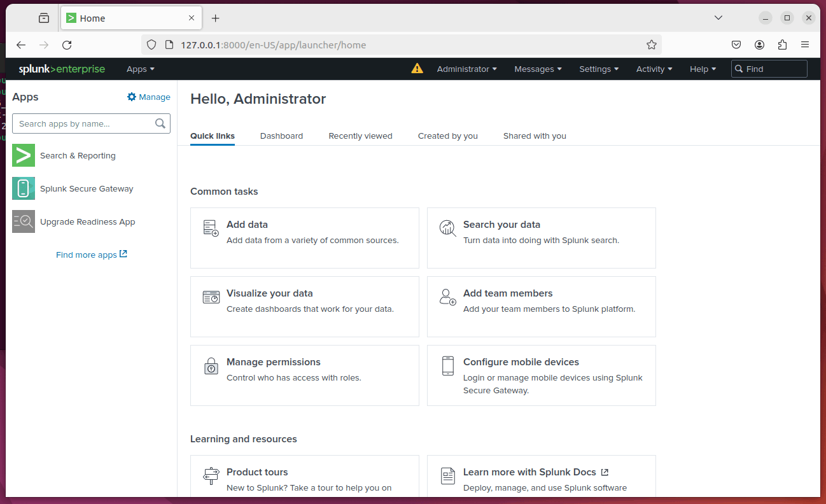Open Learn more with Splunk Docs title
Viewport: 826px width, 504px height.
(529, 472)
